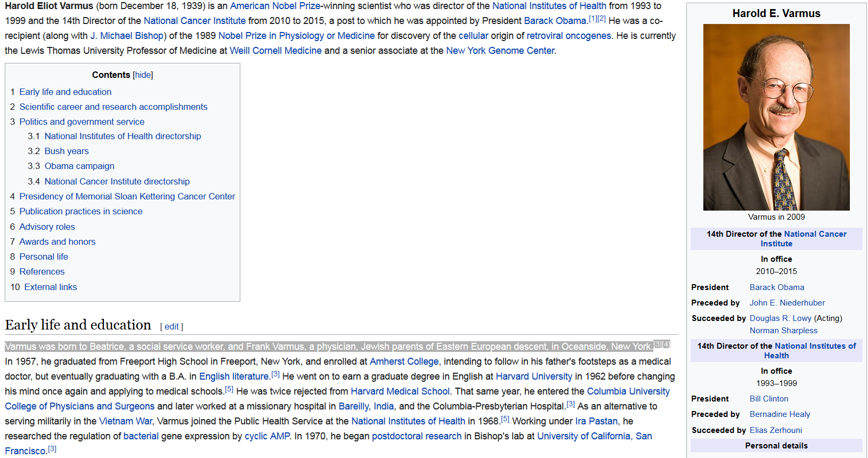Open National Institutes of Health directorship subsection

click(123, 136)
